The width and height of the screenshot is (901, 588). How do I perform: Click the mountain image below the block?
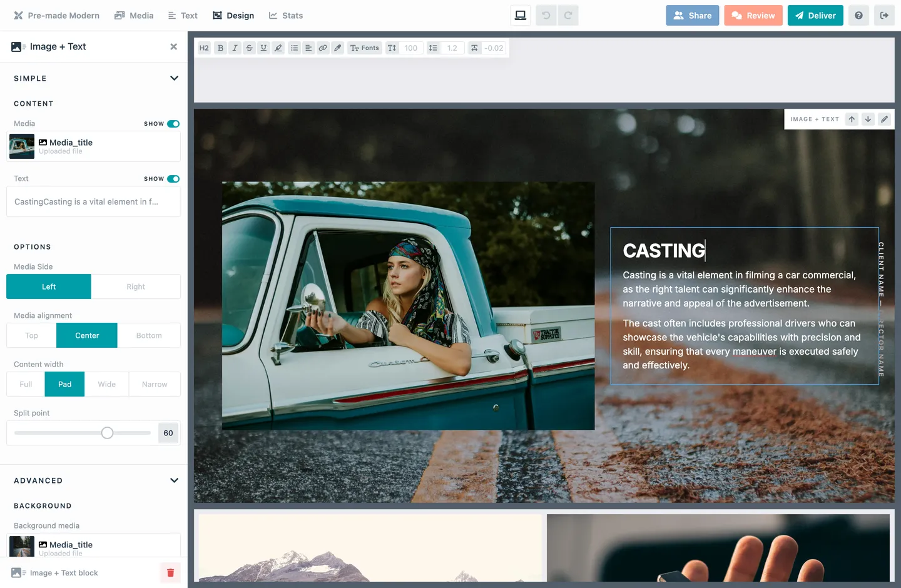click(x=370, y=548)
